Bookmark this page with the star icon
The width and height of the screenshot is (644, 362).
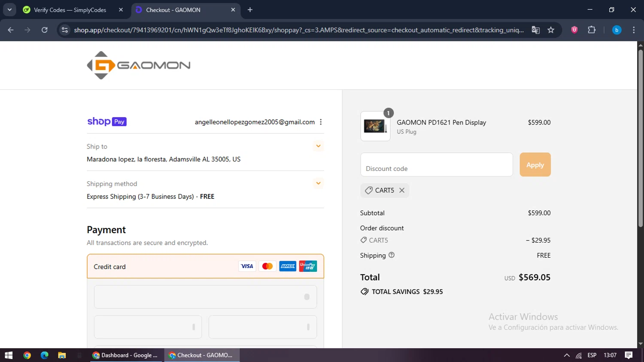tap(551, 30)
